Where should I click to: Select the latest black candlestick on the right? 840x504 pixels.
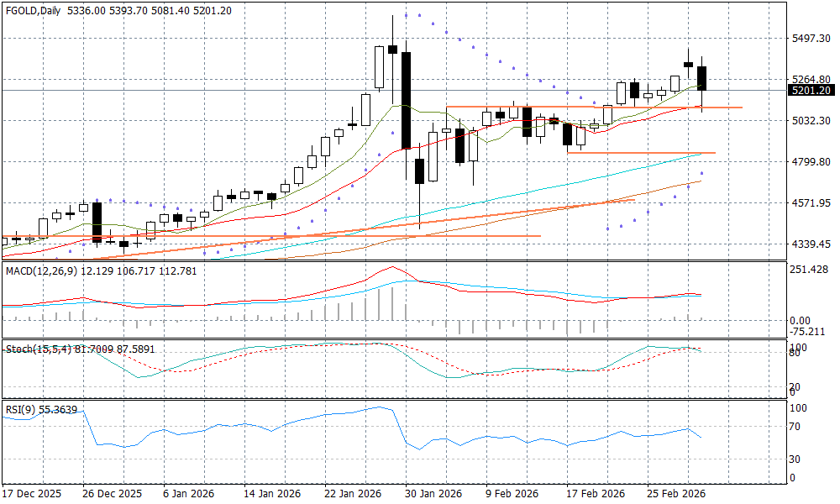click(702, 78)
